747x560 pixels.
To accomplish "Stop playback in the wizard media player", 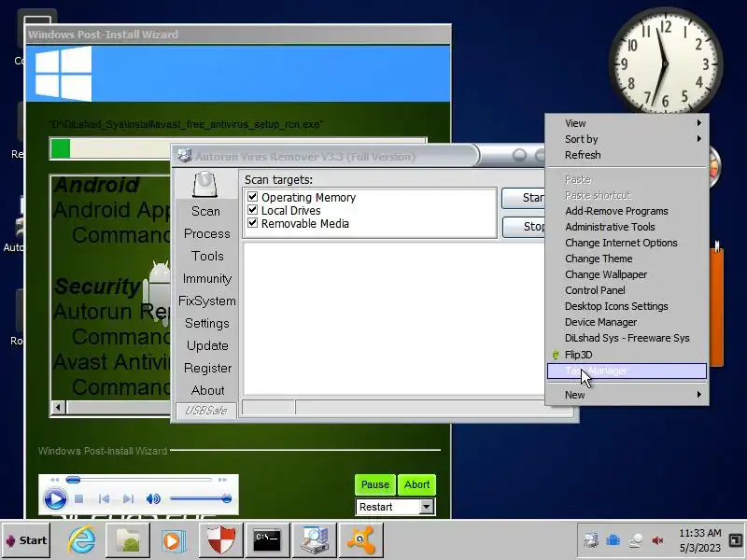I will 79,499.
